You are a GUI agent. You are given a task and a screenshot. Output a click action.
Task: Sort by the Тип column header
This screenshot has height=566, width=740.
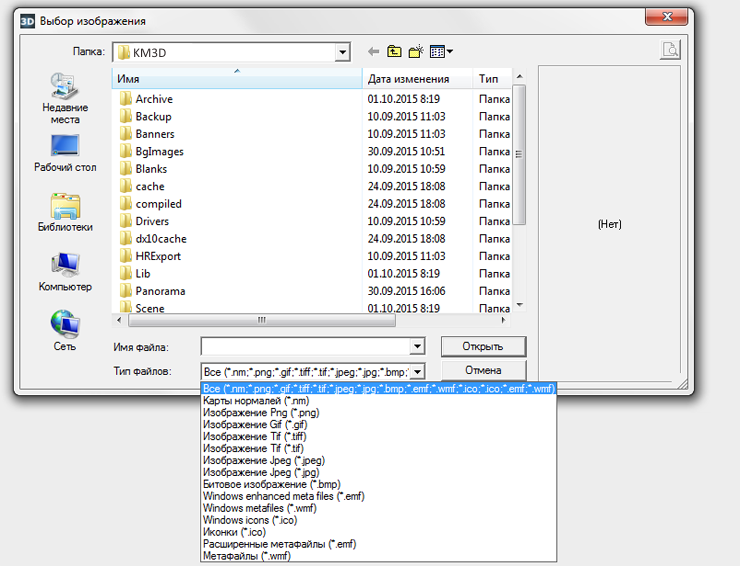[492, 78]
